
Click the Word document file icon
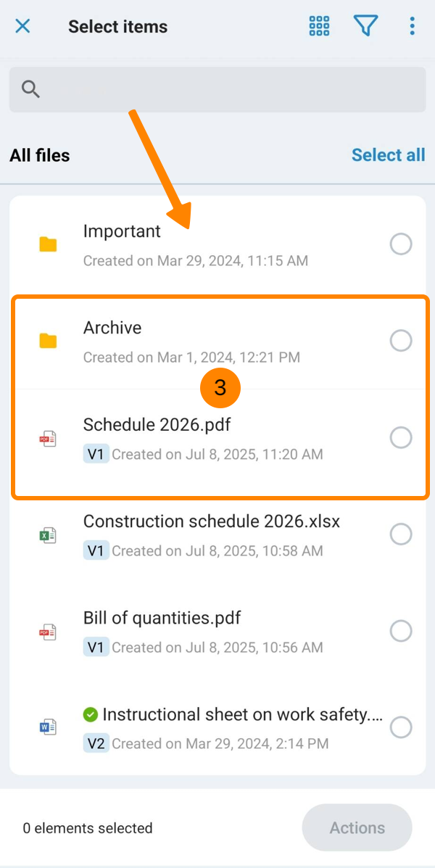tap(48, 727)
